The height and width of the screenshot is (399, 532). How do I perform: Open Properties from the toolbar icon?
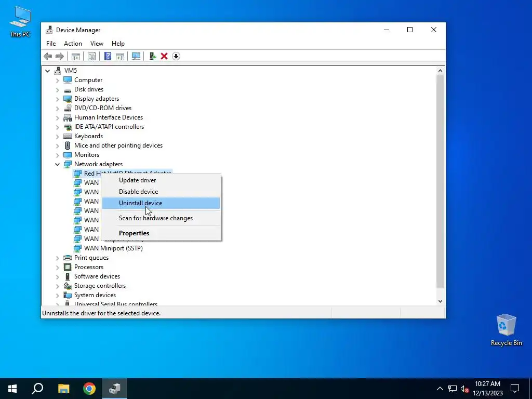tap(91, 56)
